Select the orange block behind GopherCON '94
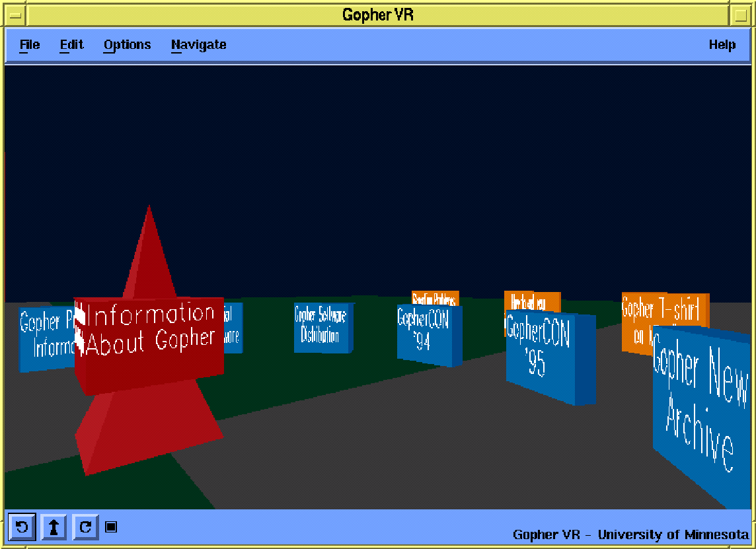The height and width of the screenshot is (549, 756). [x=435, y=298]
